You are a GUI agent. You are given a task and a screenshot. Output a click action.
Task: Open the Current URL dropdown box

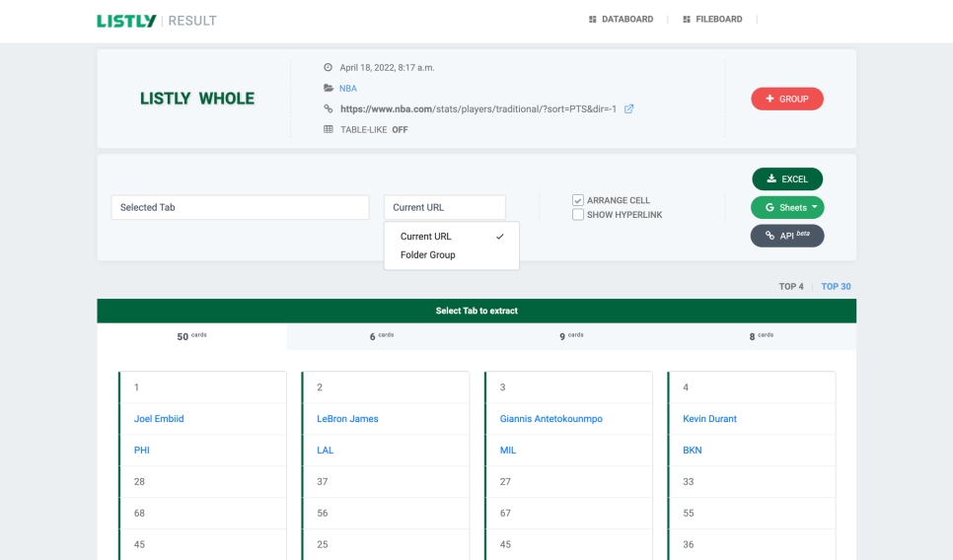pos(445,207)
